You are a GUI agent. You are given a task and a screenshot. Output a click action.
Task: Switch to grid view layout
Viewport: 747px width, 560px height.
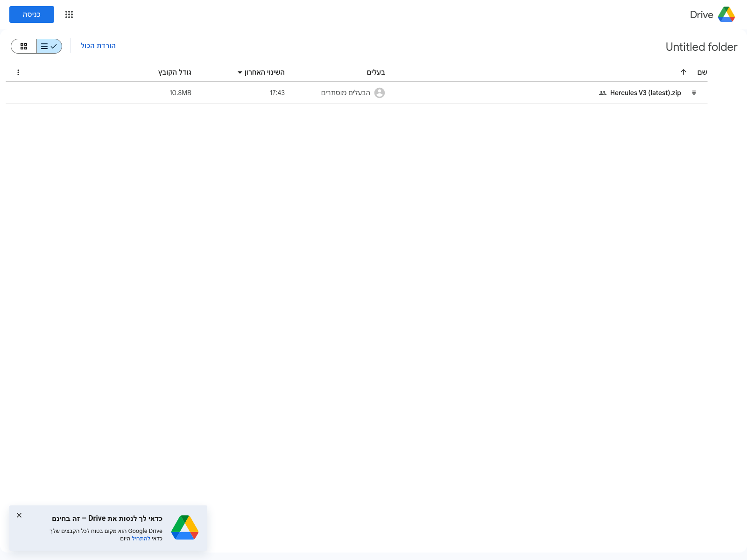click(24, 46)
